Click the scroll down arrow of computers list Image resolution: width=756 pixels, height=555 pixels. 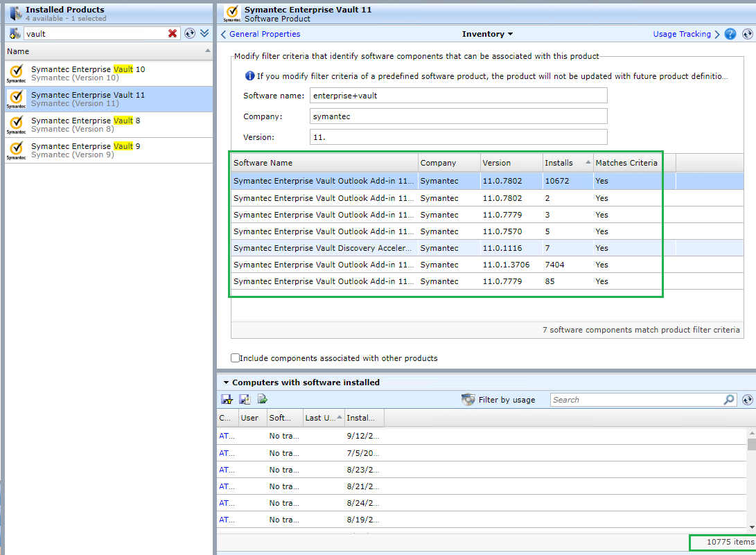pos(752,527)
